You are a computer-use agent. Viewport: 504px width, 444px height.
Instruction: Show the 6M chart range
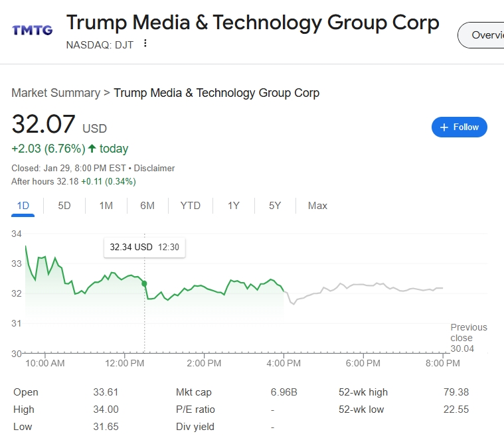[147, 206]
